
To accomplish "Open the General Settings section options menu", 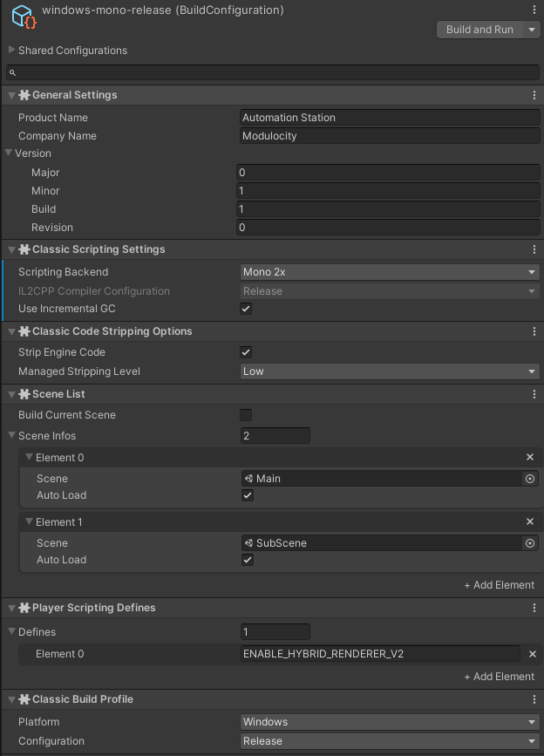I will pyautogui.click(x=534, y=94).
